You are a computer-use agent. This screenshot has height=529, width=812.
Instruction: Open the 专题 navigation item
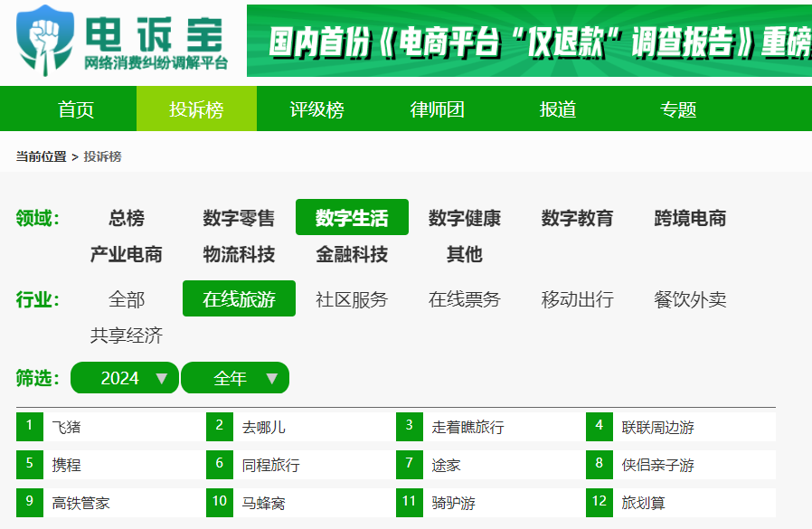click(678, 109)
